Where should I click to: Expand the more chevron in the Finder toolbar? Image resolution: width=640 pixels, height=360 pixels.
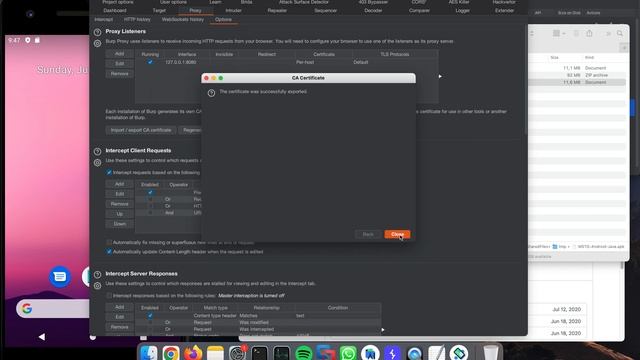[608, 34]
